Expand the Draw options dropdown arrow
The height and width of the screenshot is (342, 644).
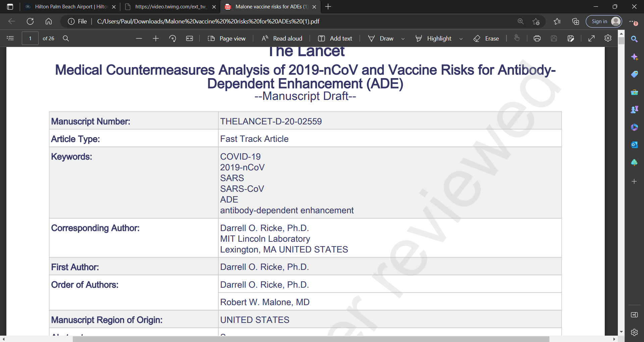click(403, 39)
